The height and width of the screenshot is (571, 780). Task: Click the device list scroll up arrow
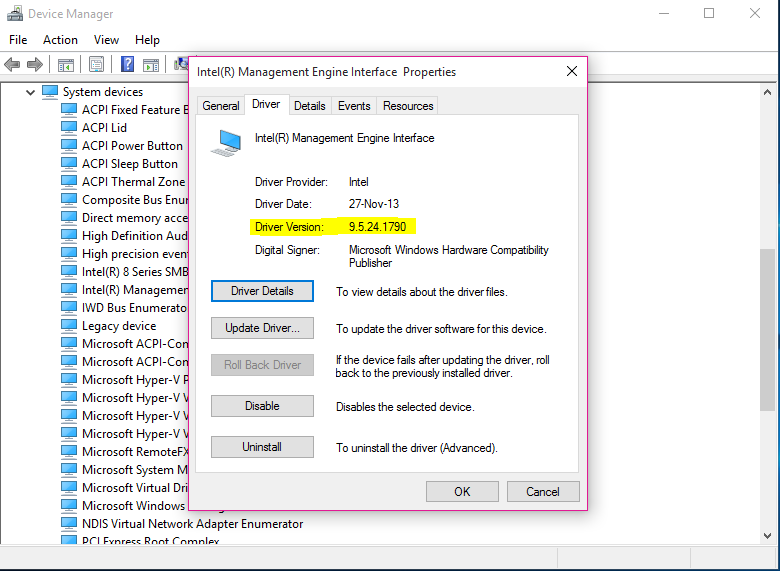pos(767,92)
